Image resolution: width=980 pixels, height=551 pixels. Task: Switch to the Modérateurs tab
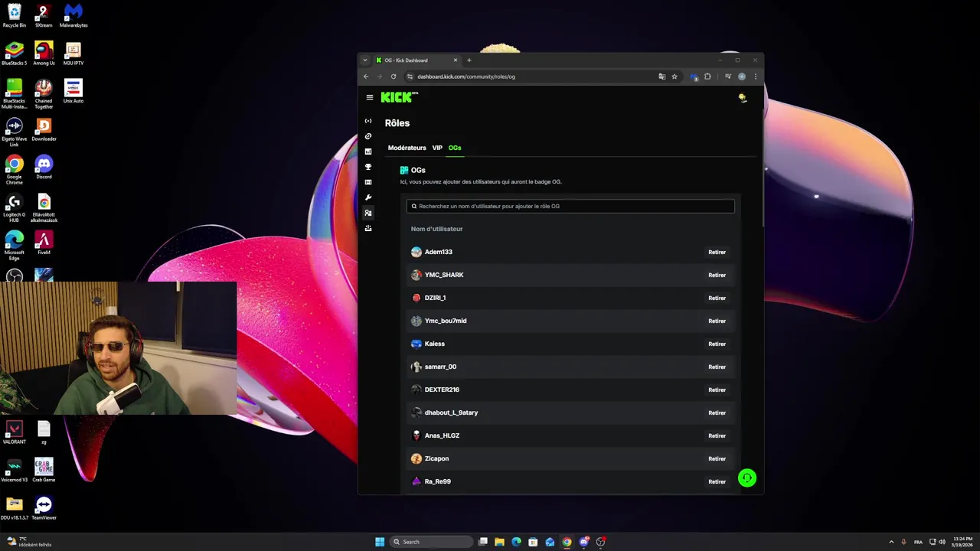pyautogui.click(x=407, y=148)
